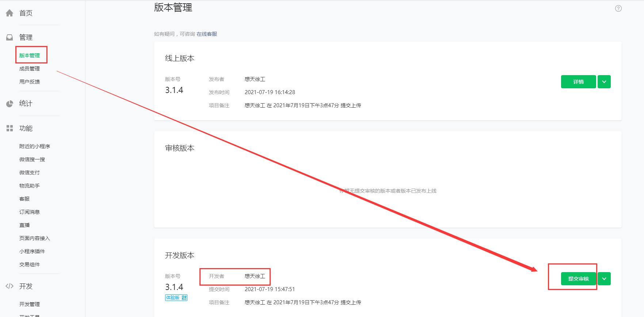The height and width of the screenshot is (317, 644).
Task: Expand dropdown arrow next to 详情 button
Action: (x=604, y=82)
